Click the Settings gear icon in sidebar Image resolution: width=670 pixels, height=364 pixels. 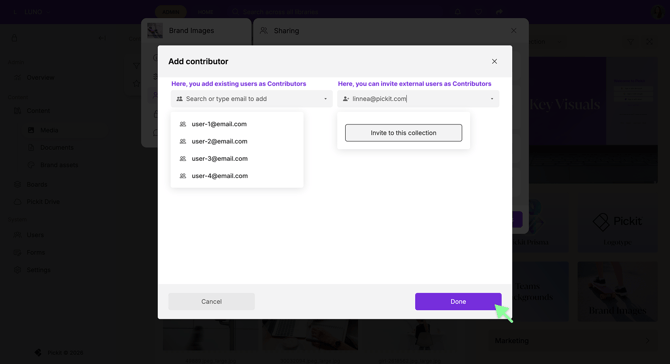pos(18,270)
